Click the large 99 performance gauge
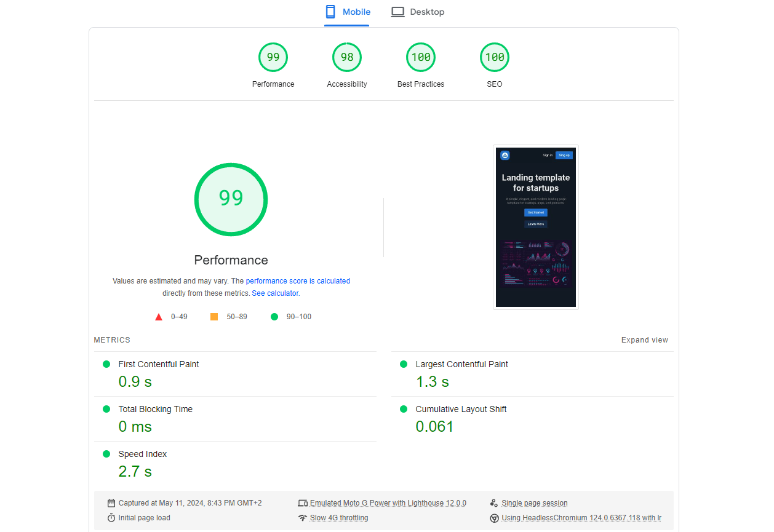Viewport: 774px width, 532px height. (x=231, y=199)
